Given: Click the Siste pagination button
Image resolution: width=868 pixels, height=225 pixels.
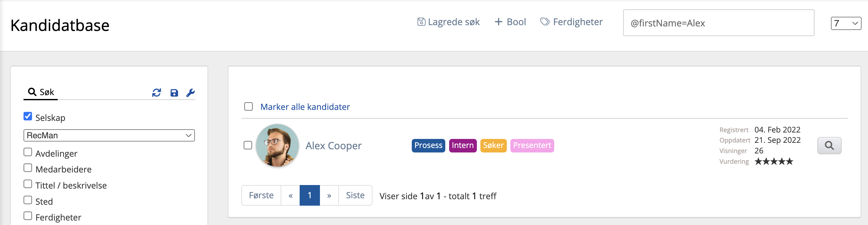Looking at the screenshot, I should click(x=355, y=195).
